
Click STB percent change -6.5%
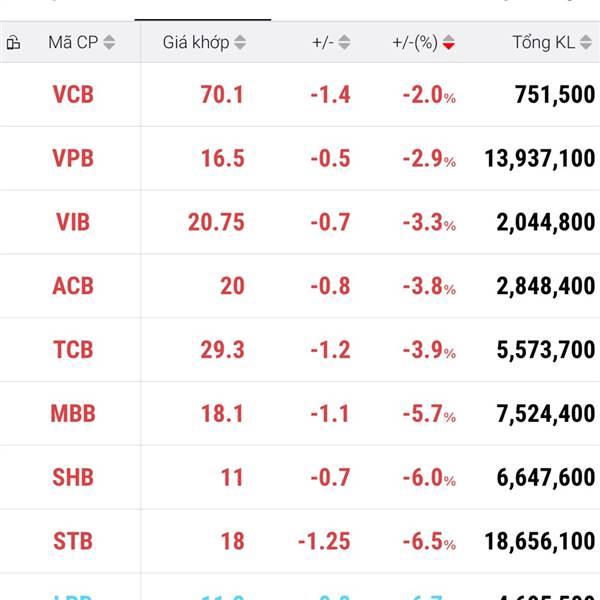[429, 541]
